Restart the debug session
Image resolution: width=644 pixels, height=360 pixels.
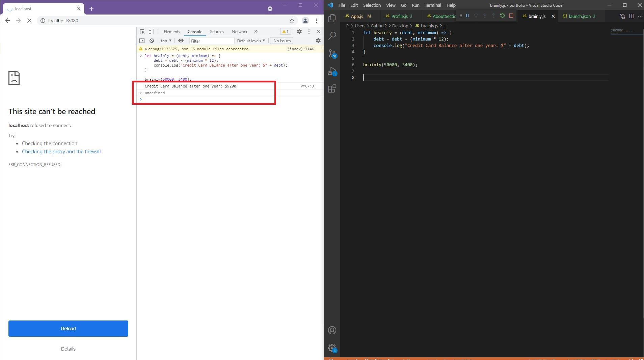[502, 16]
